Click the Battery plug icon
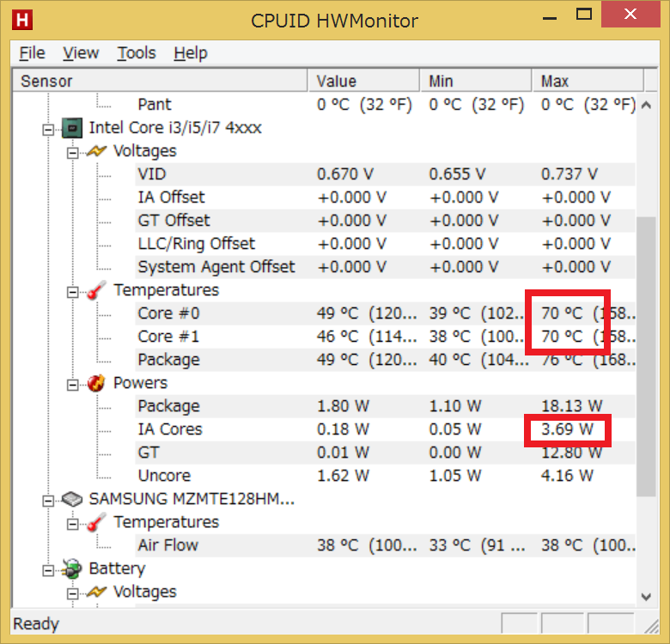Image resolution: width=670 pixels, height=644 pixels. (72, 568)
